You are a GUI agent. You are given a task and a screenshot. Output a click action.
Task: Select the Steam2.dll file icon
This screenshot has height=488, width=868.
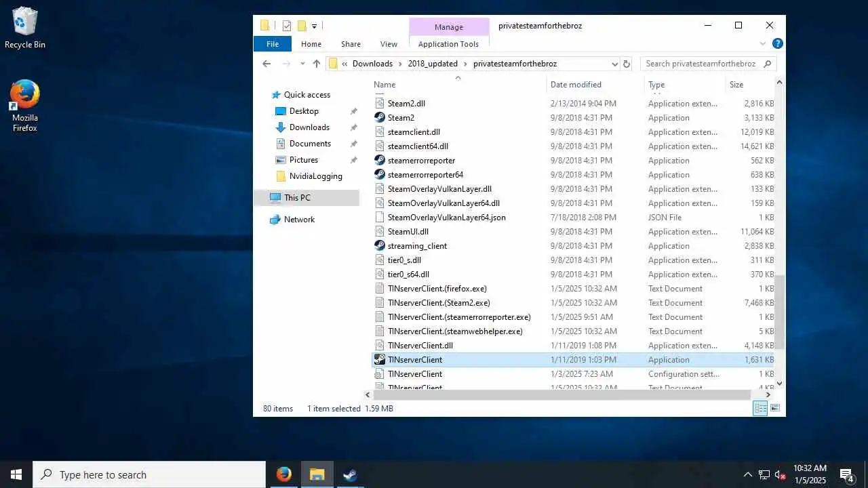pos(380,104)
